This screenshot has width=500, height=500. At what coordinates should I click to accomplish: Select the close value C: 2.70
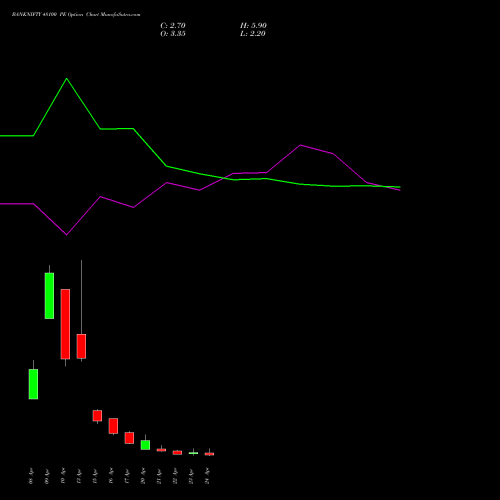tap(173, 25)
